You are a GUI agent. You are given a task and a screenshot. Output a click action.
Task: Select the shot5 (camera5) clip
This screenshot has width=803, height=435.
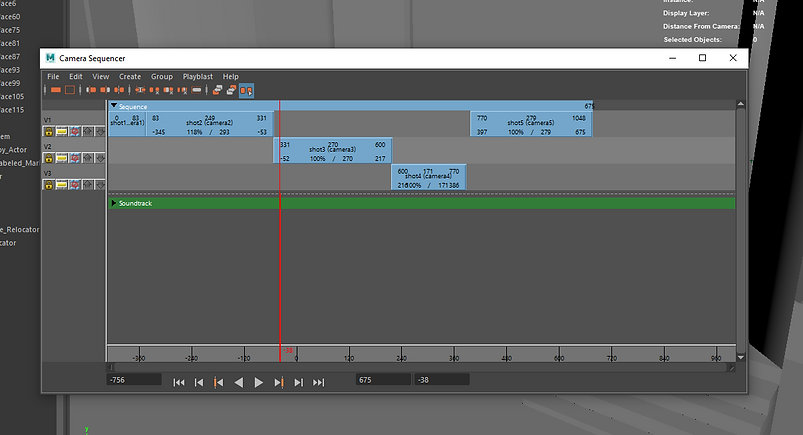pos(531,123)
